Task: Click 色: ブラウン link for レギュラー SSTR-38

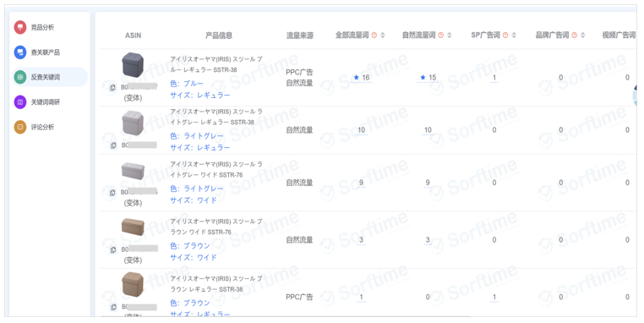Action: point(190,303)
